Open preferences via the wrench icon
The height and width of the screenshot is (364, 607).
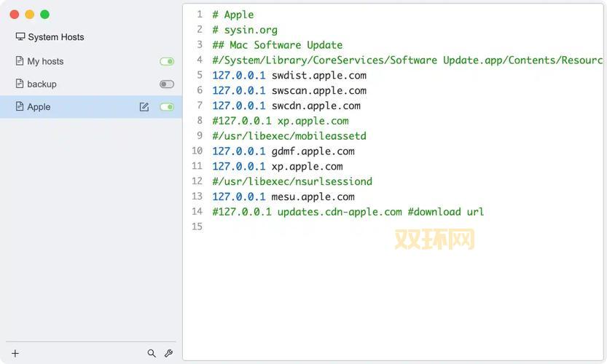tap(168, 353)
